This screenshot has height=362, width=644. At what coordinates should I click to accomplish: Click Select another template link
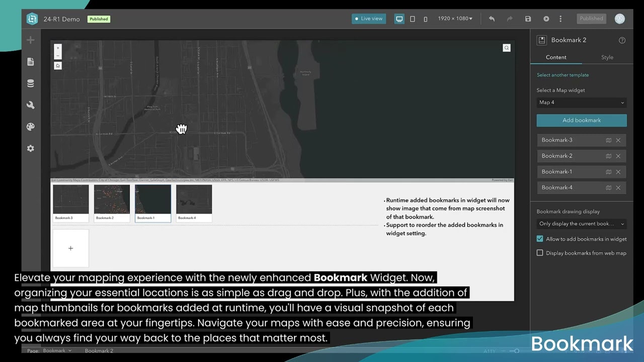[x=562, y=75]
